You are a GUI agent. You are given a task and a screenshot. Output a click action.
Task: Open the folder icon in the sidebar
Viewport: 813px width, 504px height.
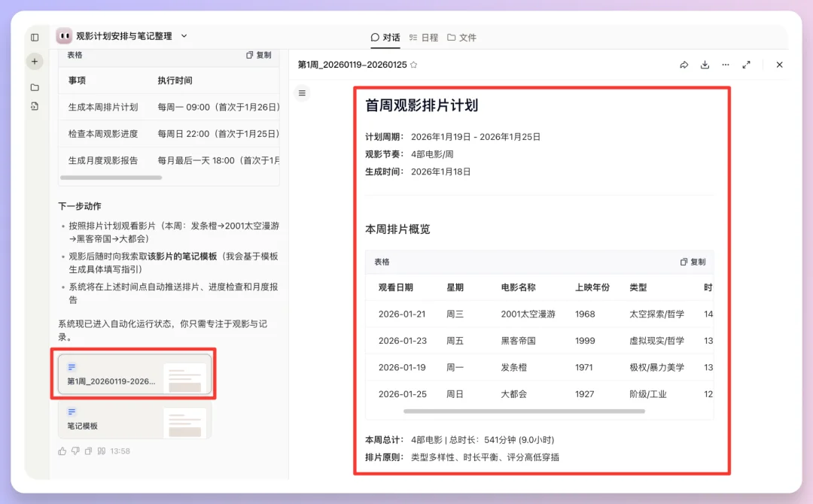[x=35, y=86]
